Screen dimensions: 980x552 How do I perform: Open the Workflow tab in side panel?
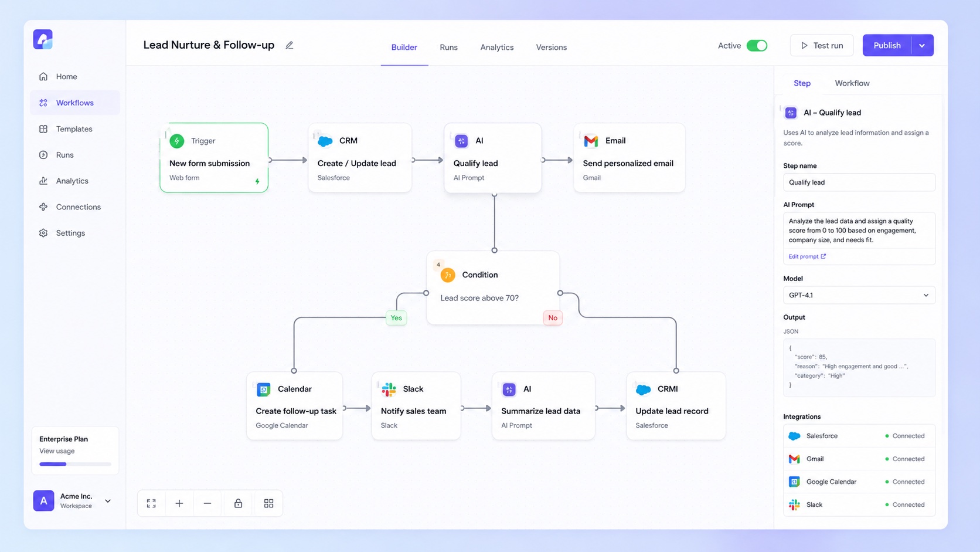852,83
